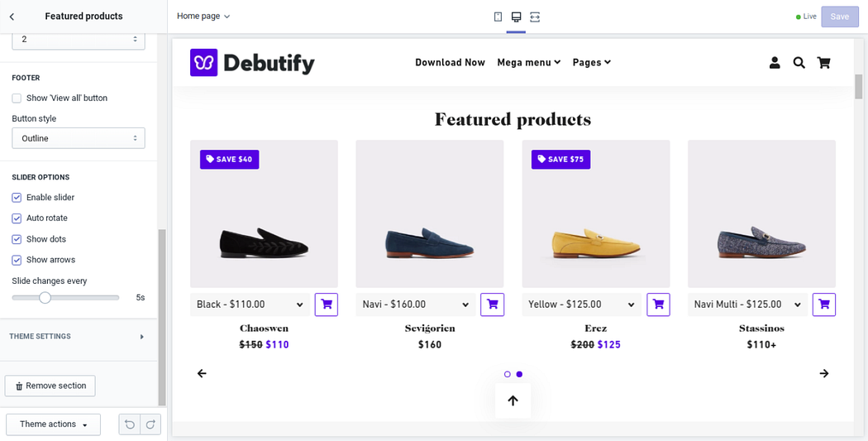Click the Download Now menu link
This screenshot has height=441, width=868.
click(450, 63)
